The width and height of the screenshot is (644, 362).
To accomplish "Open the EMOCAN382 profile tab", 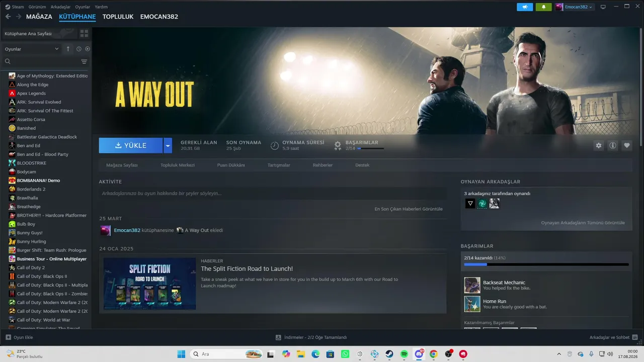I will pos(159,17).
